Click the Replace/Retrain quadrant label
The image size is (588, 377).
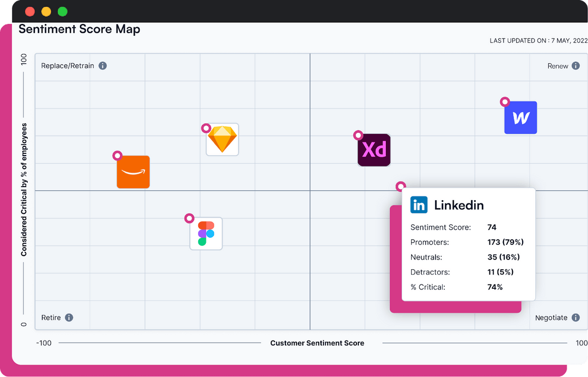[68, 66]
